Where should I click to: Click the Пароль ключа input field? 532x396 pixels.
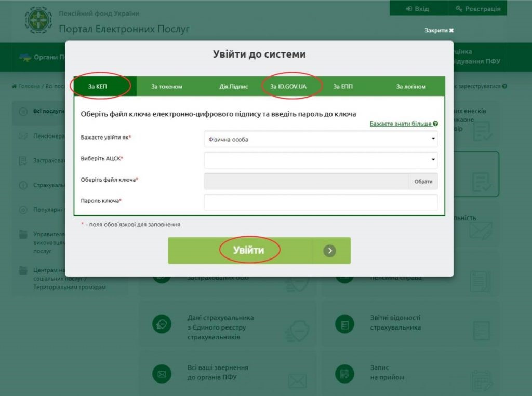click(x=321, y=202)
